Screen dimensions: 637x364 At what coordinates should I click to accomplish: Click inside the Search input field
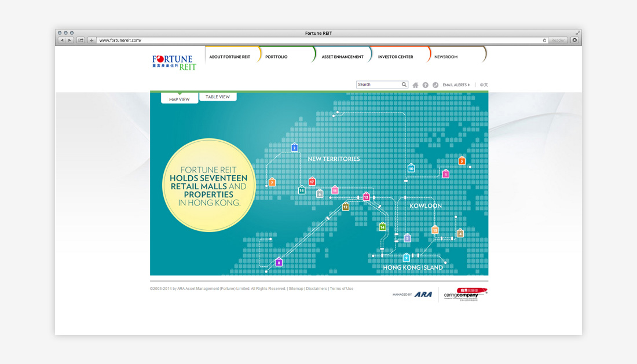[x=379, y=84]
